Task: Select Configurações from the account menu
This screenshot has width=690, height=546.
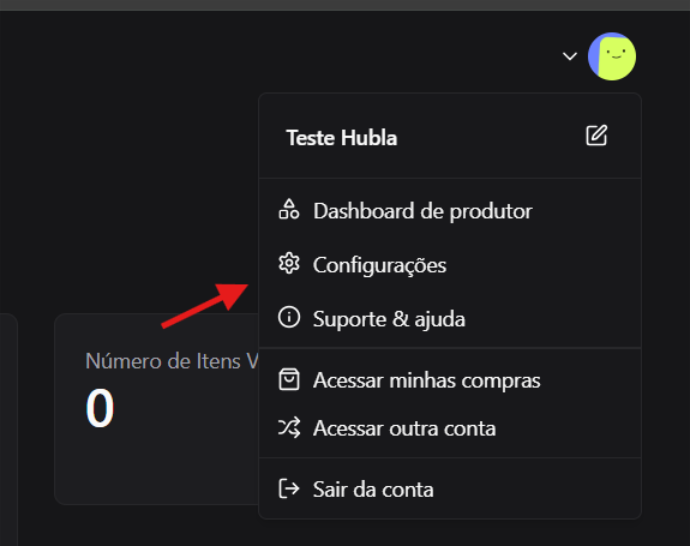Action: (x=379, y=265)
